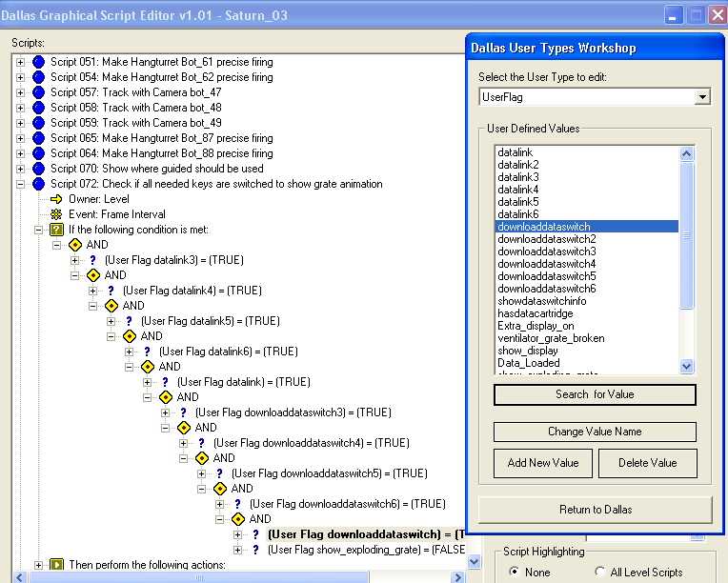Click question mark icon for downloaddataswitch6 condition

pyautogui.click(x=237, y=504)
